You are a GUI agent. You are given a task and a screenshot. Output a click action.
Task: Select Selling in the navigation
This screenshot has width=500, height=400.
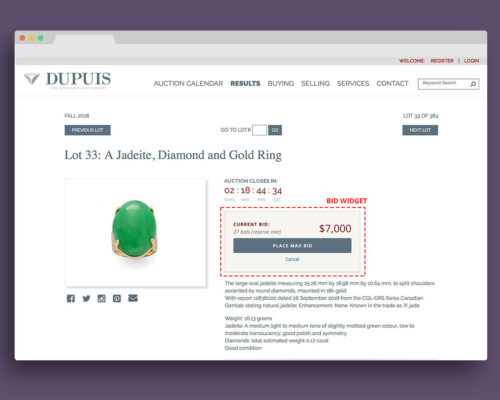[315, 83]
